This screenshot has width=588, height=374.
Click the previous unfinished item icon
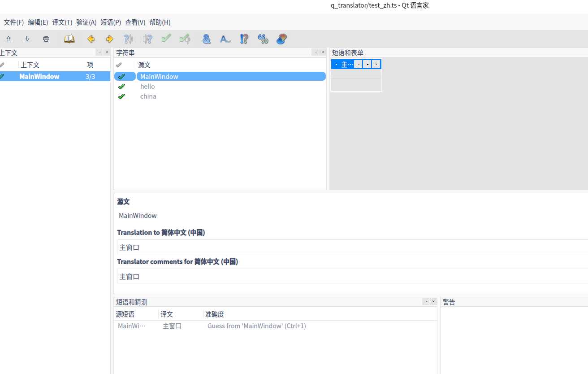(128, 39)
